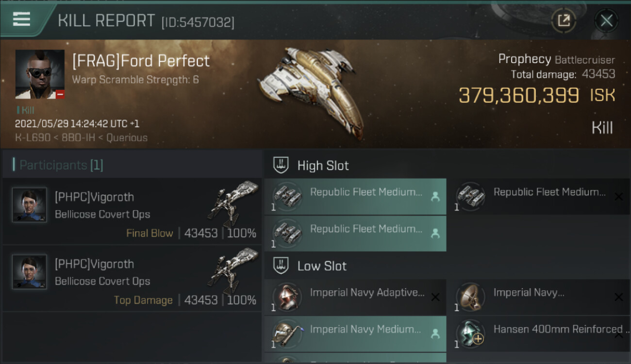This screenshot has height=364, width=631.
Task: Select Vigoroth's Top Damage participant row
Action: (132, 279)
